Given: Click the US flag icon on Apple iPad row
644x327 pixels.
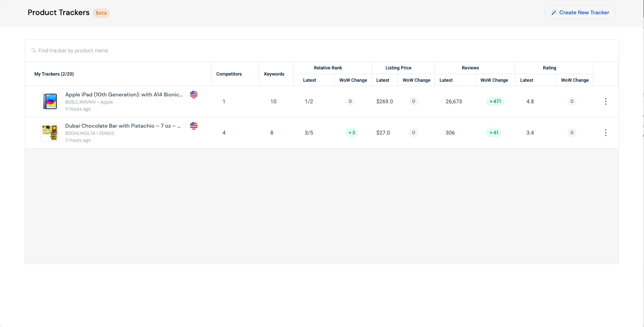Looking at the screenshot, I should (x=194, y=94).
